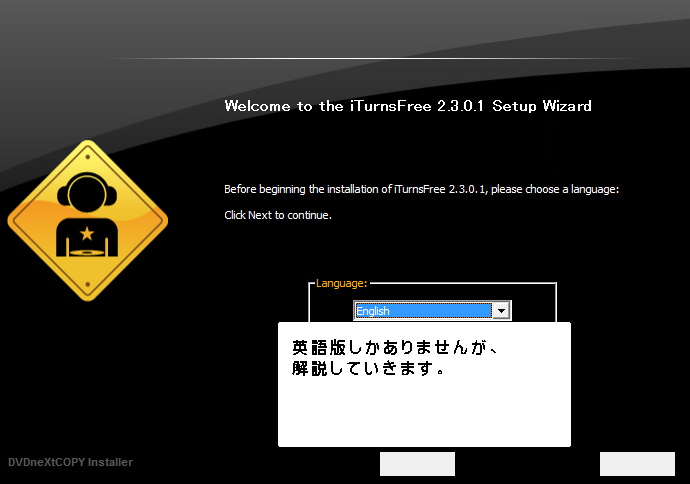Click the orange Language: group label
Image resolution: width=690 pixels, height=484 pixels.
(341, 283)
